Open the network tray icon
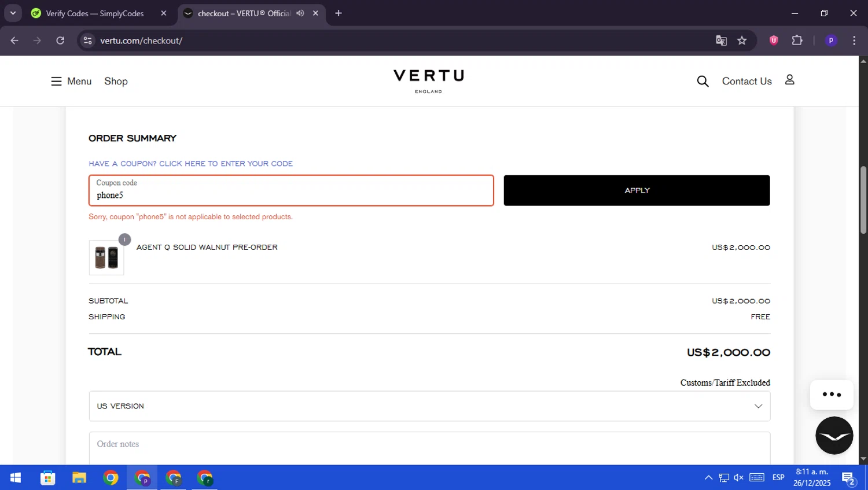 point(724,478)
